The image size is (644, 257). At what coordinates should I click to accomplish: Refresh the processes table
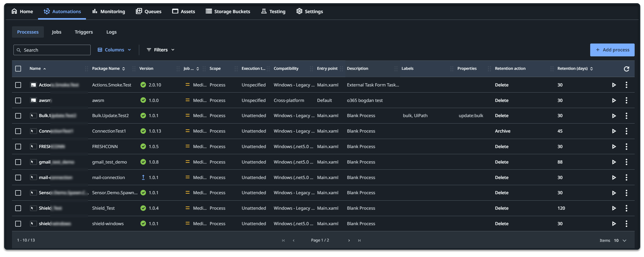626,69
